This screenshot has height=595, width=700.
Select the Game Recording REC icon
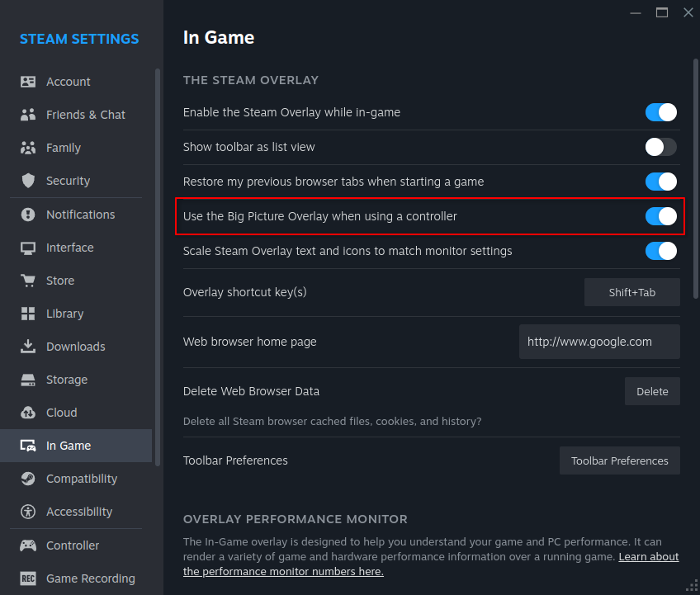28,578
